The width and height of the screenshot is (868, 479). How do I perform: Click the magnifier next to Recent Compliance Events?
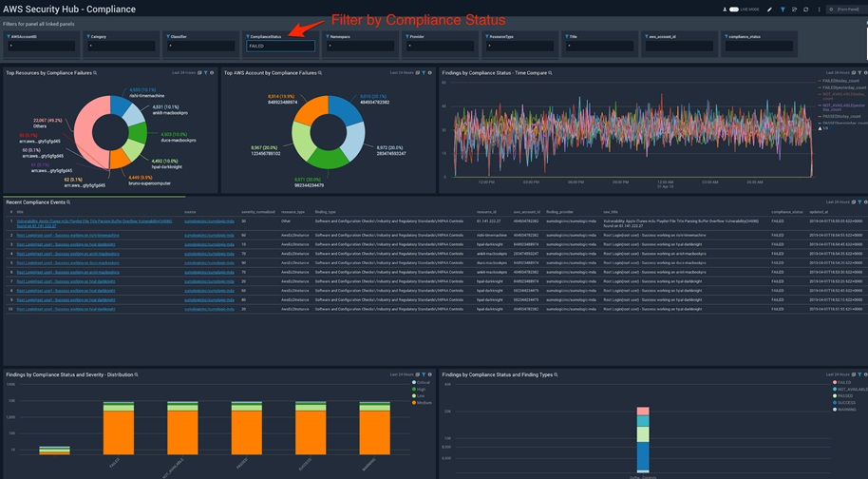point(68,202)
